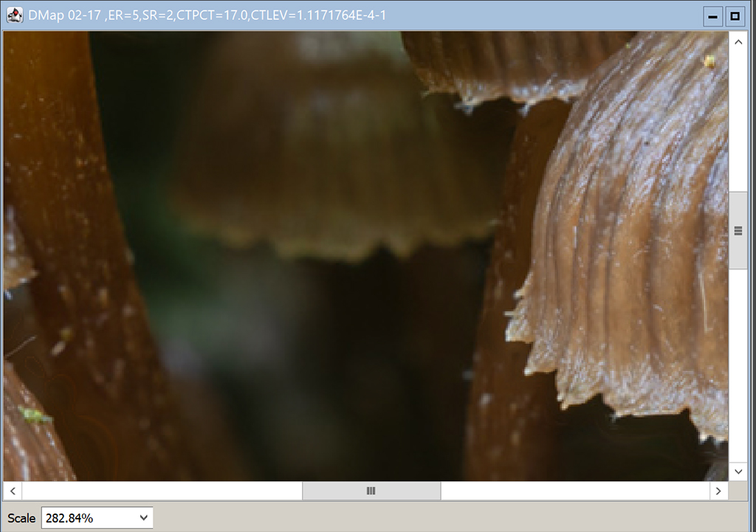This screenshot has height=532, width=756.
Task: Open the Scale percentage dropdown arrow
Action: click(143, 518)
